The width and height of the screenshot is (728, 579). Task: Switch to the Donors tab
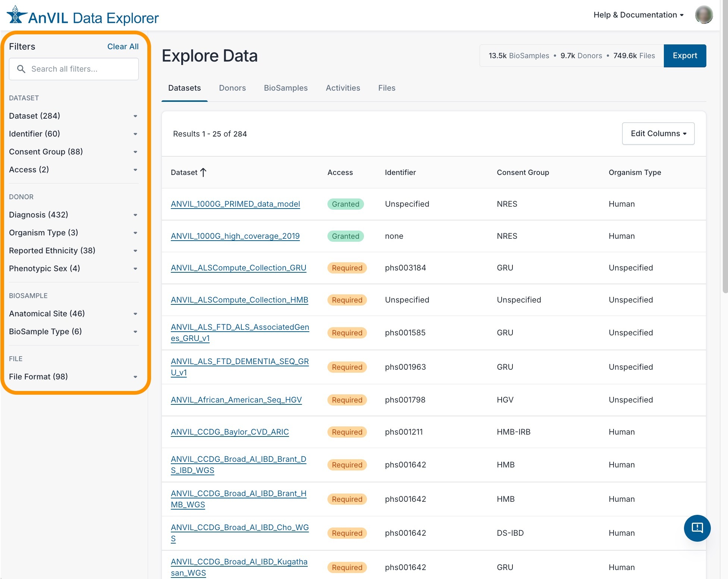[x=232, y=88]
